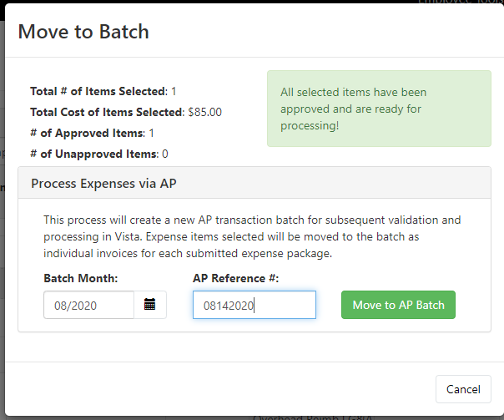Click the AP transaction batch description paragraph
This screenshot has width=504, height=420.
[252, 236]
